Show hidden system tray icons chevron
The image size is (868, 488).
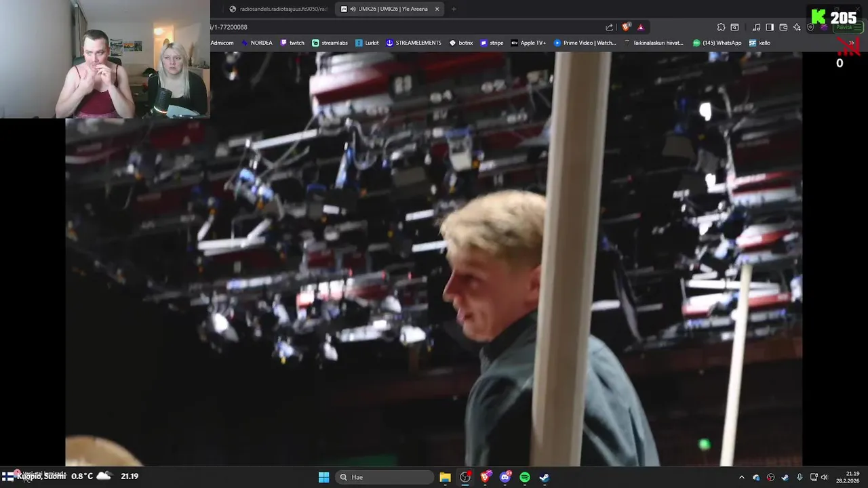pos(741,477)
